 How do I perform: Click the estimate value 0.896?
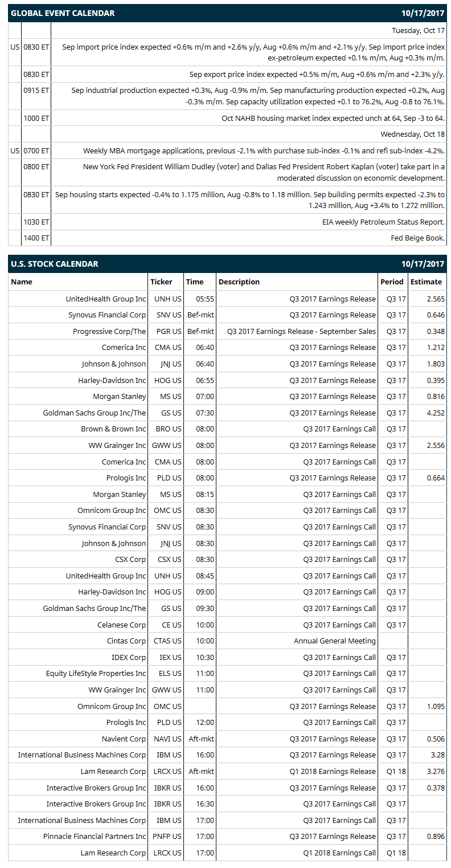(436, 836)
